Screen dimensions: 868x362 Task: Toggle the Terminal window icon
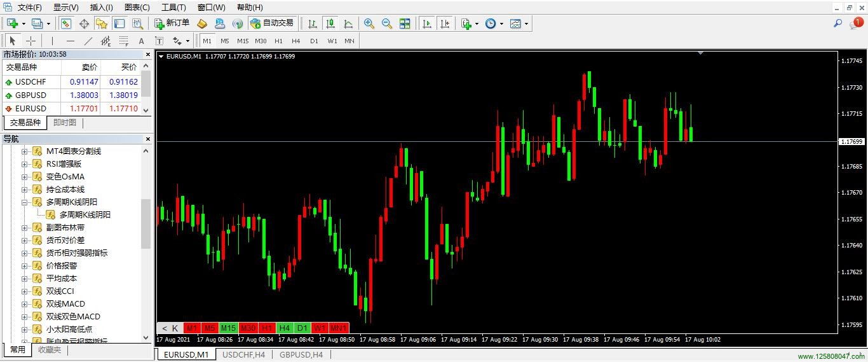click(119, 24)
